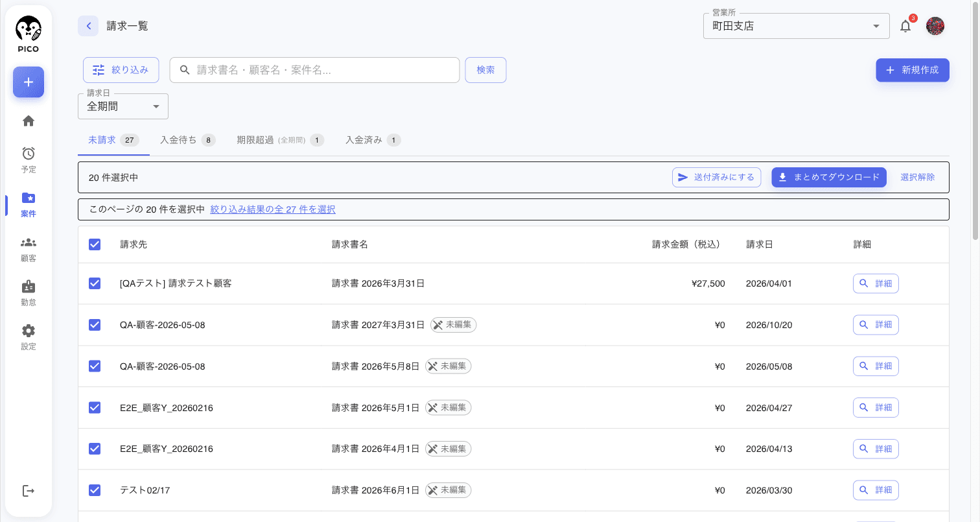Open 詳細 for row dated 2026/04/13
Viewport: 980px width, 522px height.
[x=876, y=449]
